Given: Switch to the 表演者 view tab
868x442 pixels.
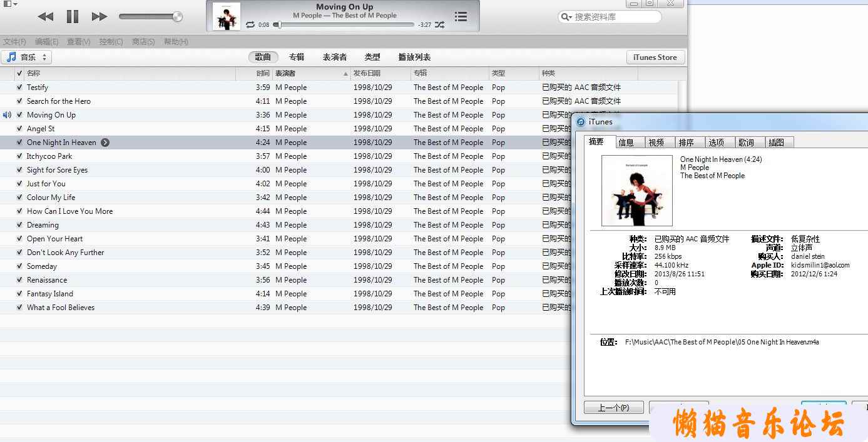Looking at the screenshot, I should [335, 57].
